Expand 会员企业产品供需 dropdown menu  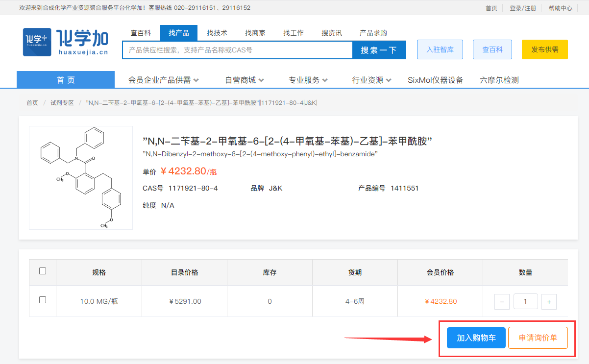(x=163, y=80)
